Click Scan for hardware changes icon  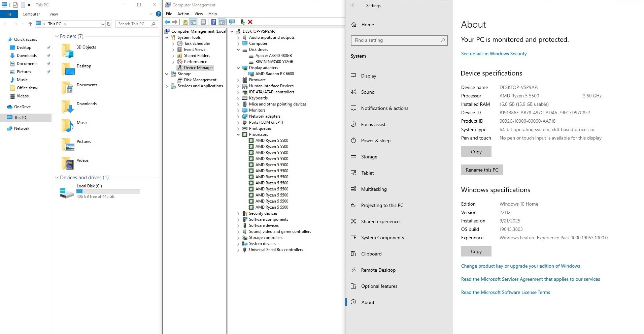pyautogui.click(x=232, y=22)
